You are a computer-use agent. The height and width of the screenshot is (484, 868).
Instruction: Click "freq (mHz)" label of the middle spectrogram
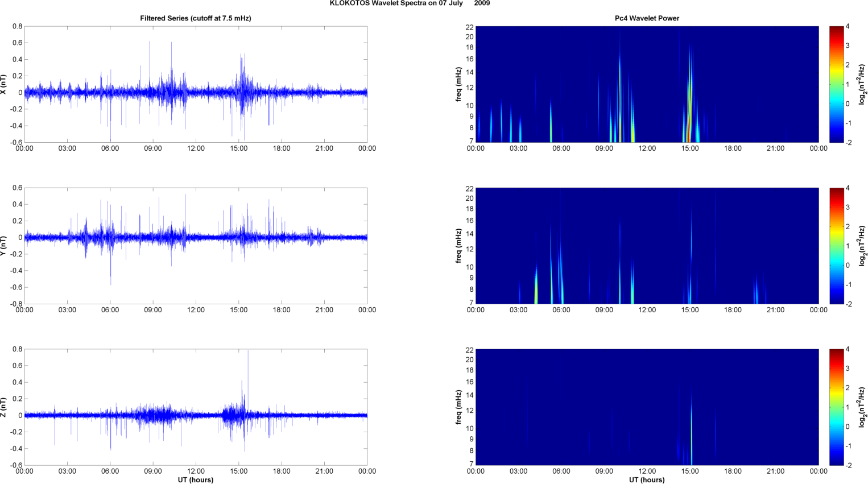(x=458, y=246)
